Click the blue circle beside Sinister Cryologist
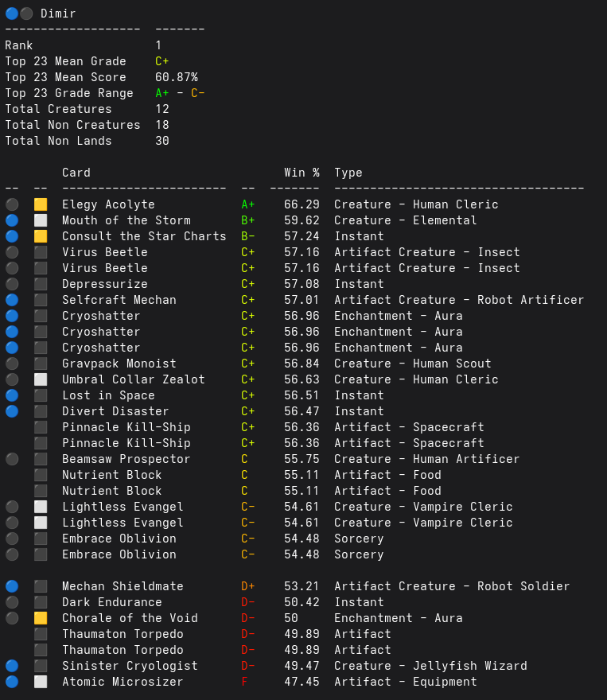The width and height of the screenshot is (607, 700). click(x=12, y=666)
